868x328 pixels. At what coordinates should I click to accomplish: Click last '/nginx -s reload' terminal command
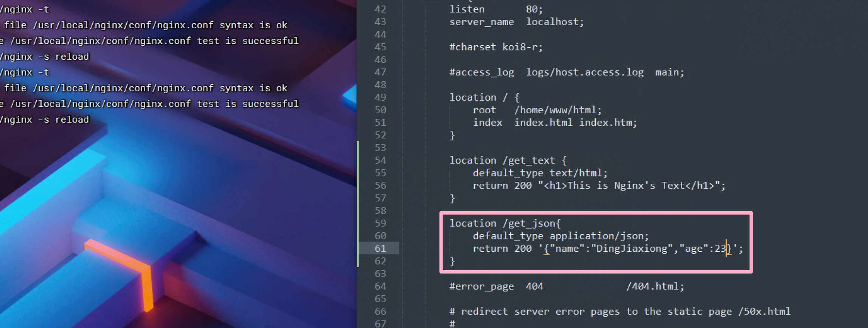click(x=45, y=120)
